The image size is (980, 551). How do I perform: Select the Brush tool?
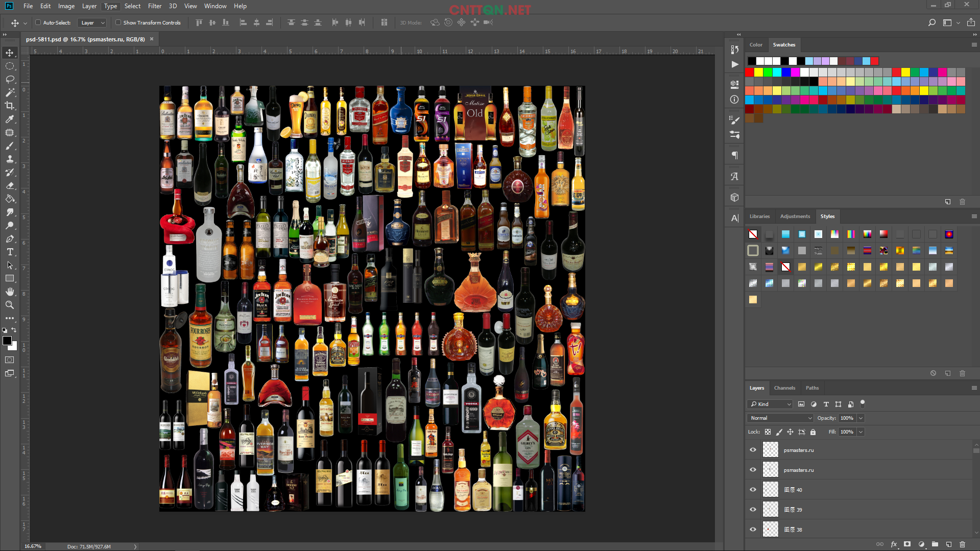point(10,146)
